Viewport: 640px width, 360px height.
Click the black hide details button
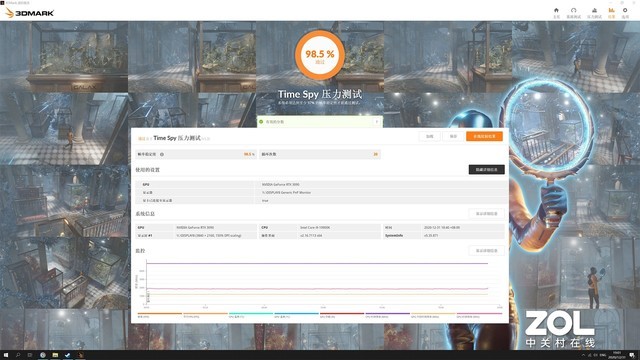487,169
